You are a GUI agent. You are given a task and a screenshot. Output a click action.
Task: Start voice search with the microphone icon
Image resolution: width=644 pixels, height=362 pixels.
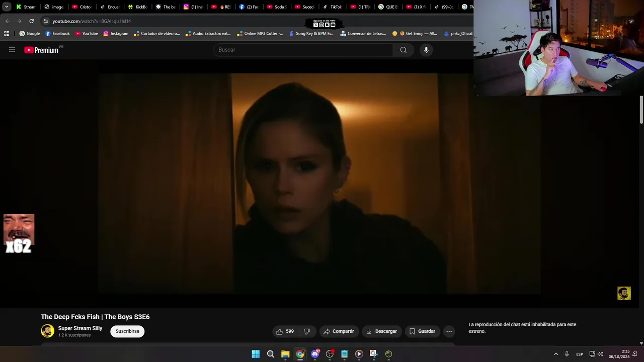coord(426,50)
